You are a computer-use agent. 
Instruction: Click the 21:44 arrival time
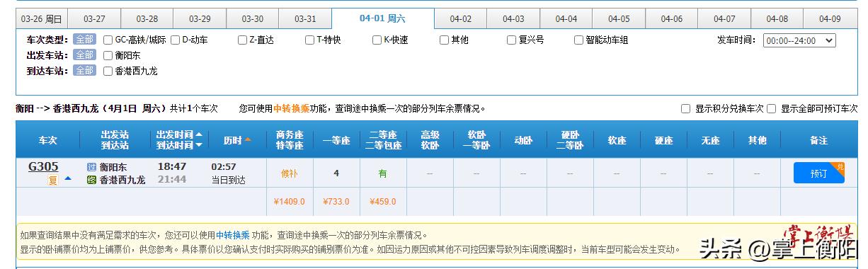pos(171,180)
